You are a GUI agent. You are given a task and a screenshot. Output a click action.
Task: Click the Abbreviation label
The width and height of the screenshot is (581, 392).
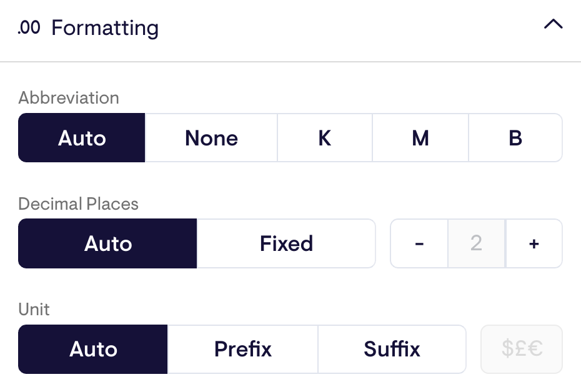click(69, 98)
